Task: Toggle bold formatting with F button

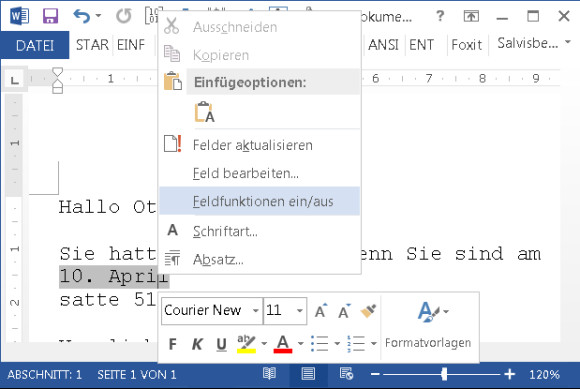Action: point(172,344)
